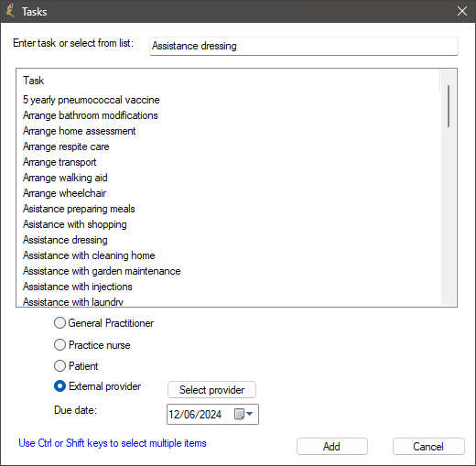The image size is (476, 466).
Task: Click the Task column header
Action: (x=34, y=81)
